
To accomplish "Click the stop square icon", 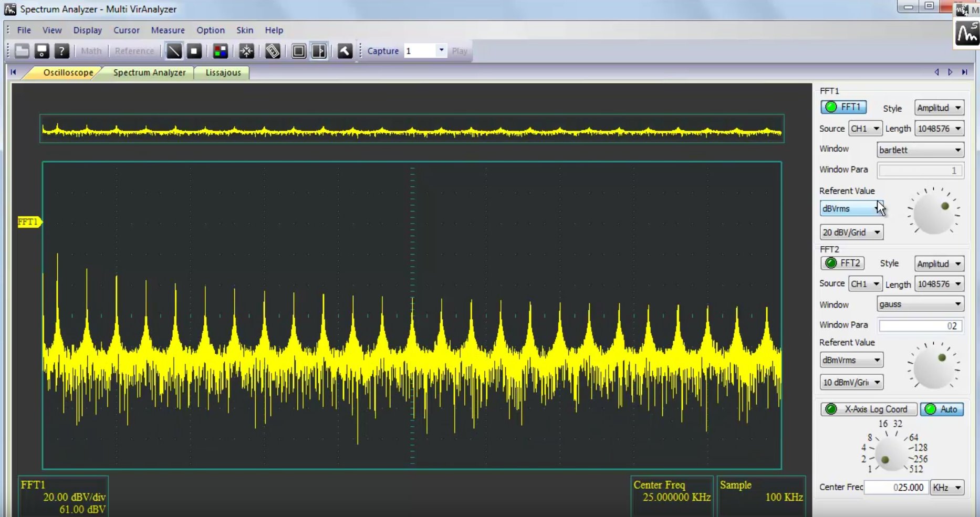I will point(194,51).
